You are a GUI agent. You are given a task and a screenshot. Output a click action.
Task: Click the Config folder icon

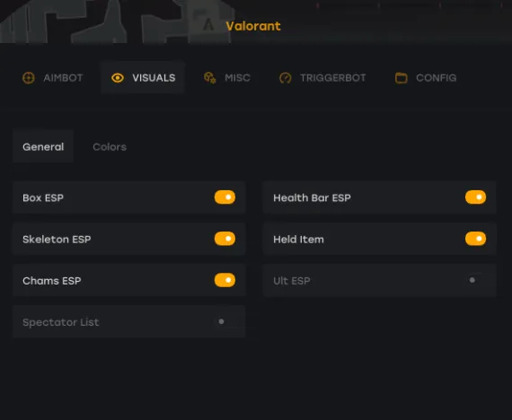coord(402,78)
